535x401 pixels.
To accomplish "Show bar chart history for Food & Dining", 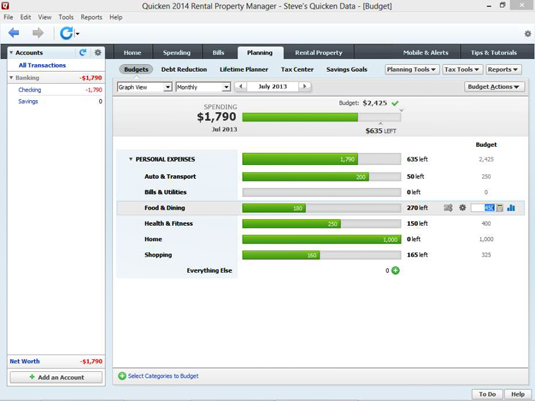I will (511, 207).
